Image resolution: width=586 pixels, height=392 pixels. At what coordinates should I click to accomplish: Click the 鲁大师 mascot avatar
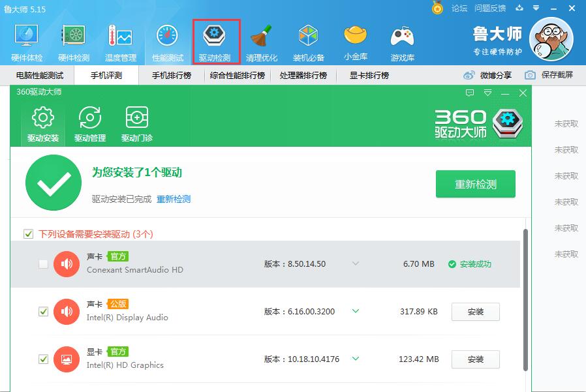click(x=551, y=39)
